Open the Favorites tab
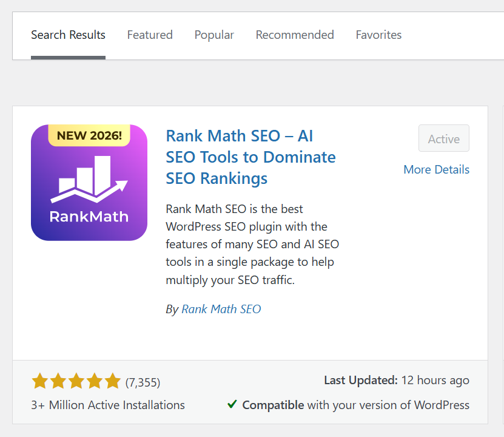The width and height of the screenshot is (504, 437). pyautogui.click(x=378, y=35)
